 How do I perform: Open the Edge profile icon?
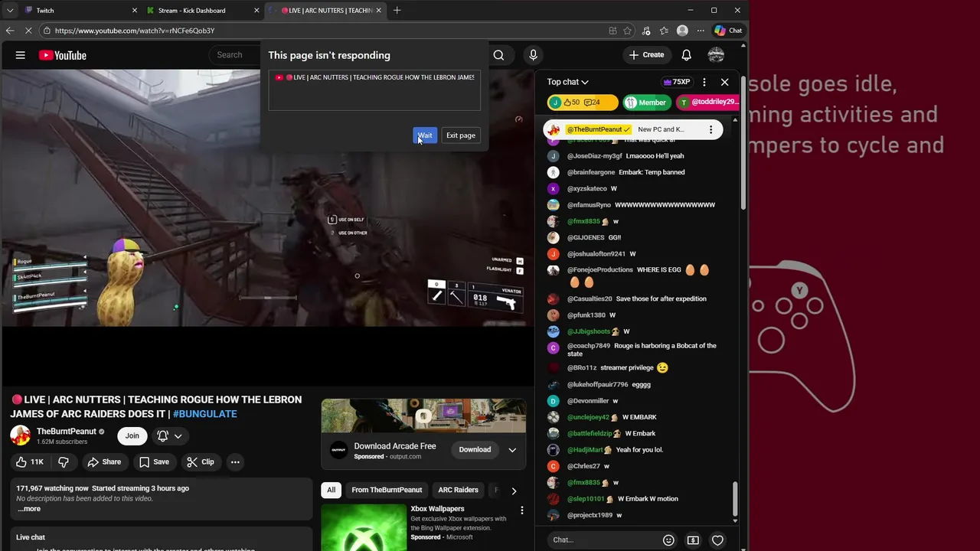click(682, 31)
